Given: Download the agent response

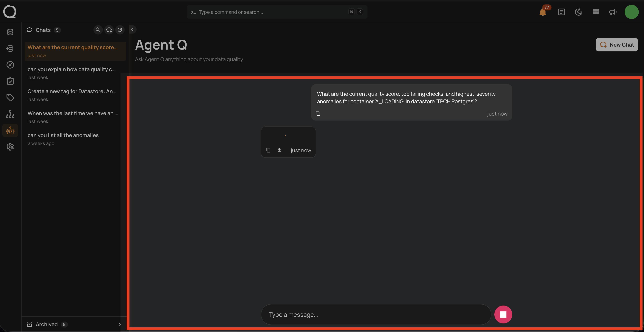Looking at the screenshot, I should click(x=279, y=150).
